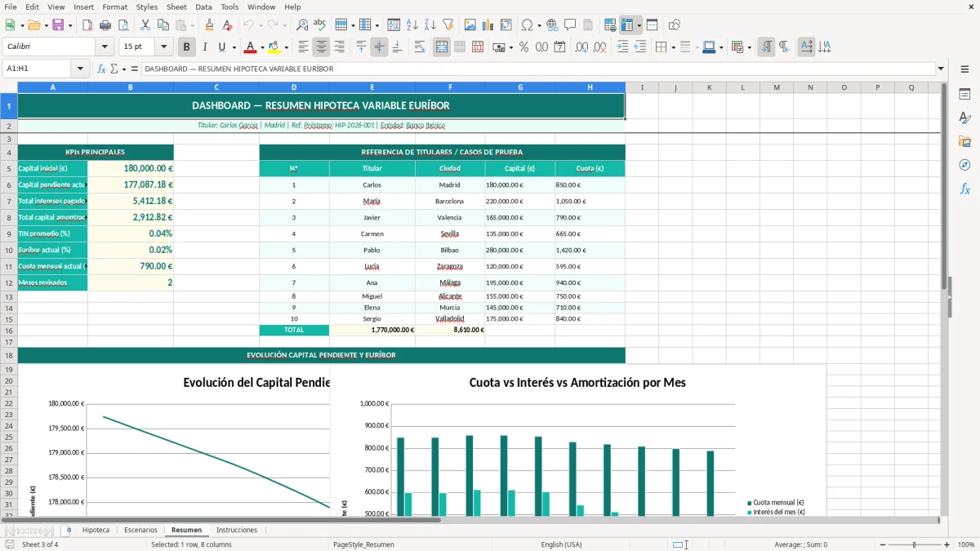Select row header 5

pyautogui.click(x=8, y=168)
